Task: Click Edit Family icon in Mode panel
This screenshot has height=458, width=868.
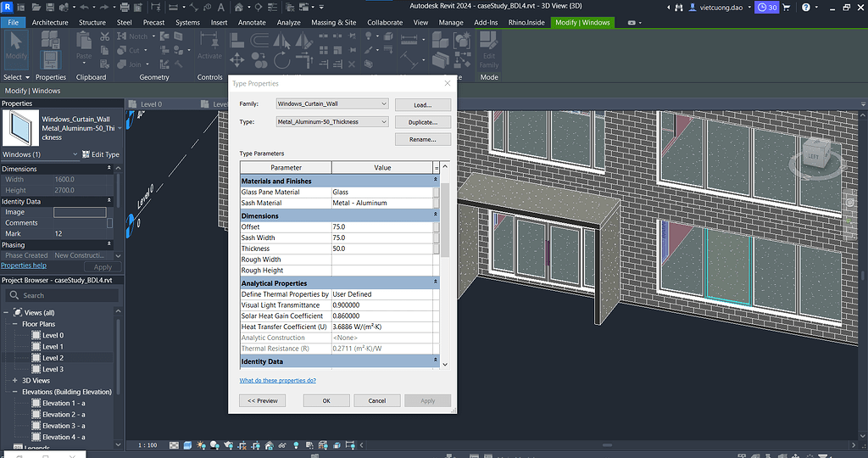Action: pyautogui.click(x=489, y=50)
